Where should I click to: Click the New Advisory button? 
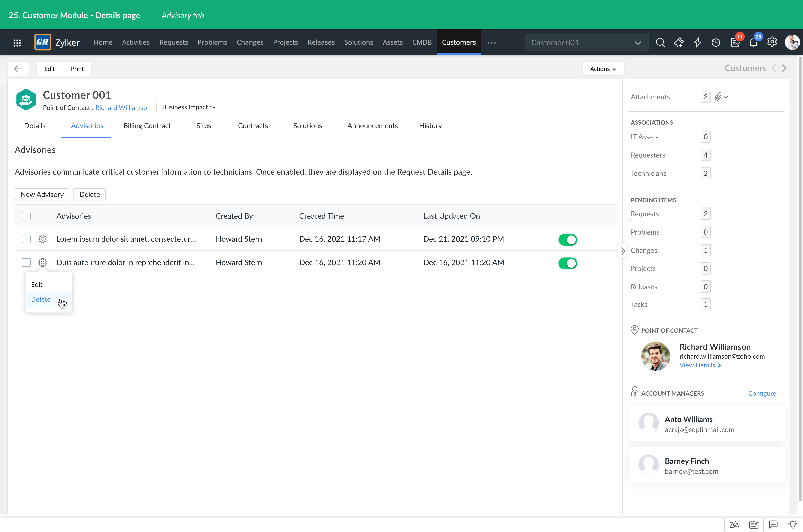click(42, 194)
